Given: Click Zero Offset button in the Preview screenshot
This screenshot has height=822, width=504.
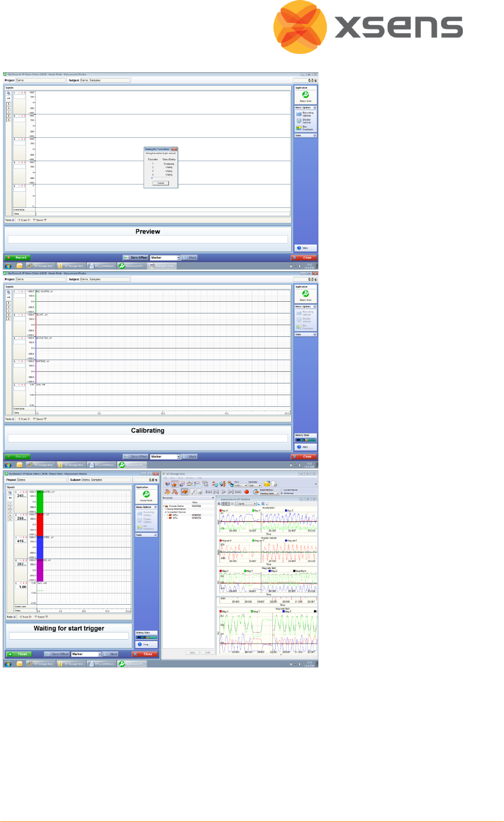Looking at the screenshot, I should (136, 258).
